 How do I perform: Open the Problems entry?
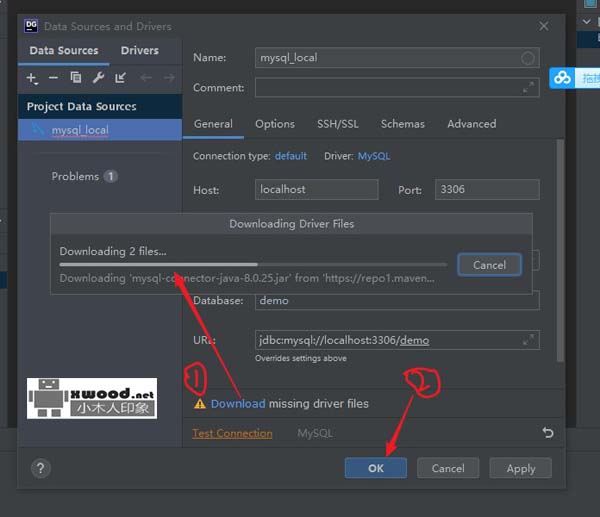(75, 176)
